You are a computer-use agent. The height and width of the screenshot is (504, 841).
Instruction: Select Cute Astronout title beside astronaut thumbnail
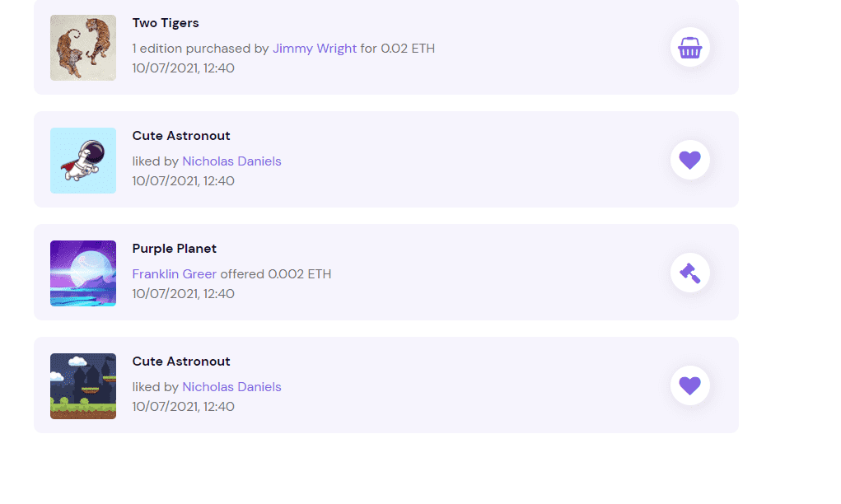pyautogui.click(x=181, y=136)
